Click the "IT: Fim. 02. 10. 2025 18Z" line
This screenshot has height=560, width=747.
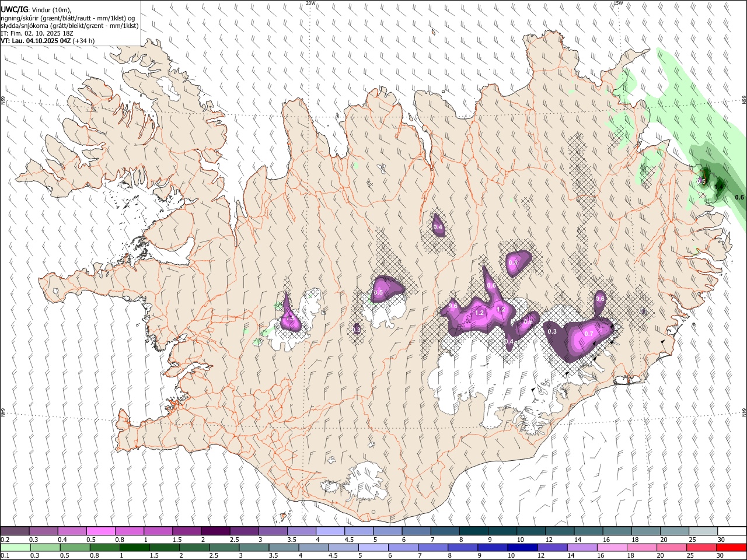[37, 33]
